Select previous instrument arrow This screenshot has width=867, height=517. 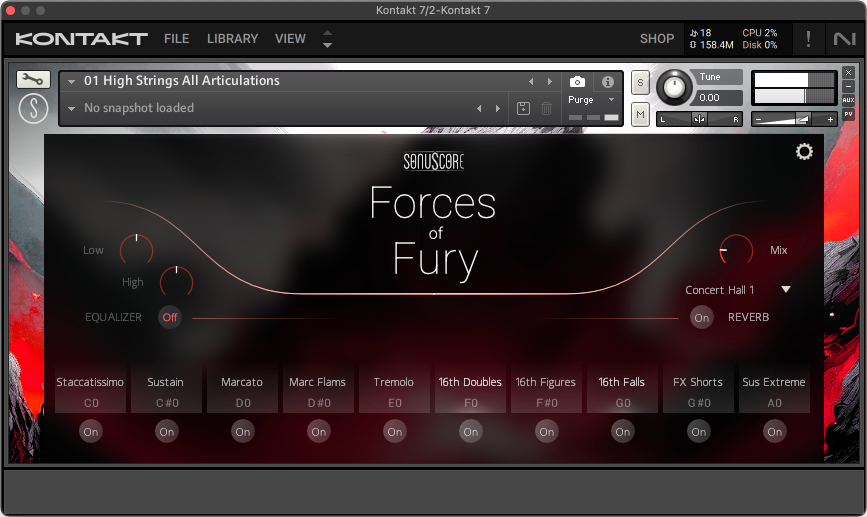click(x=531, y=81)
